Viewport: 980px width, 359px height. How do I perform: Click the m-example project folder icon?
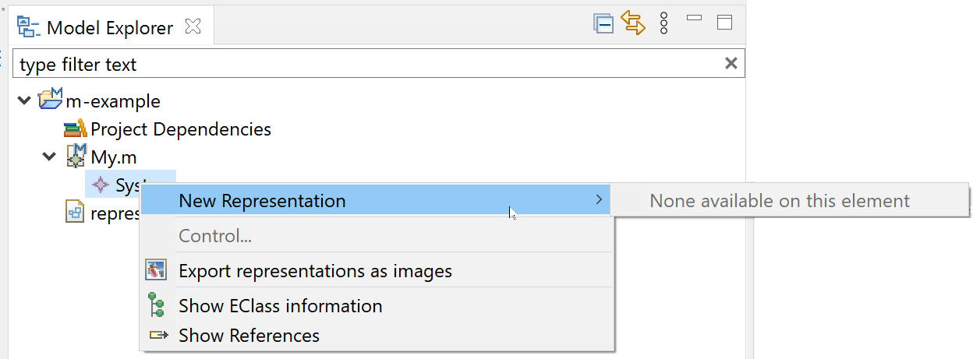click(x=51, y=100)
